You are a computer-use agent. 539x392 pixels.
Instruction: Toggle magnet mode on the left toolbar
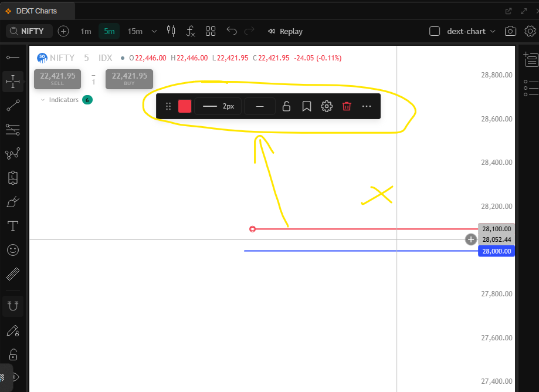click(13, 306)
